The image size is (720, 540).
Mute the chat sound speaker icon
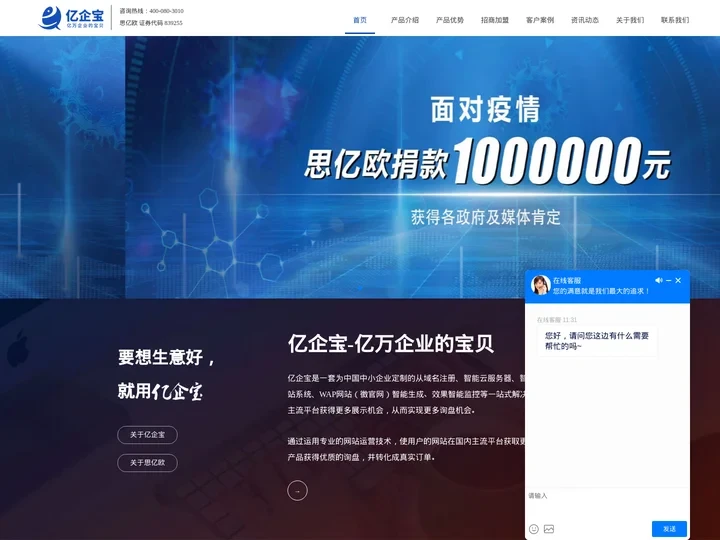pos(658,280)
